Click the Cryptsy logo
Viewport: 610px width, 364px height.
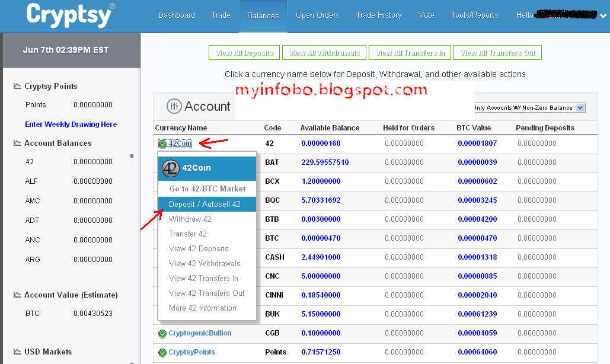[x=71, y=15]
